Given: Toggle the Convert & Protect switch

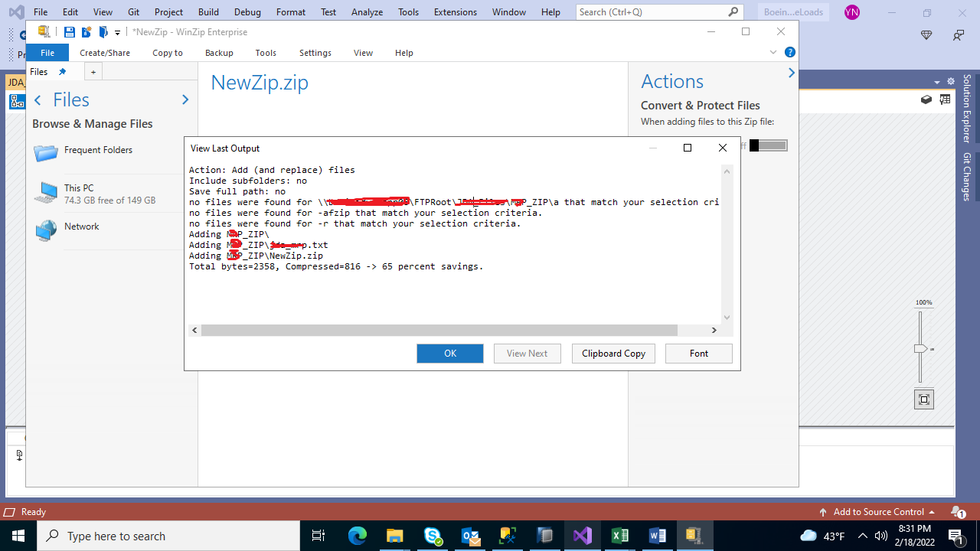Looking at the screenshot, I should (768, 145).
